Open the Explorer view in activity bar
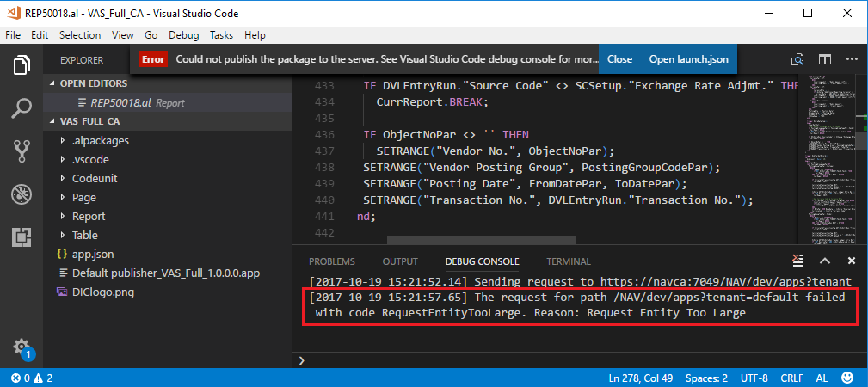 click(21, 65)
